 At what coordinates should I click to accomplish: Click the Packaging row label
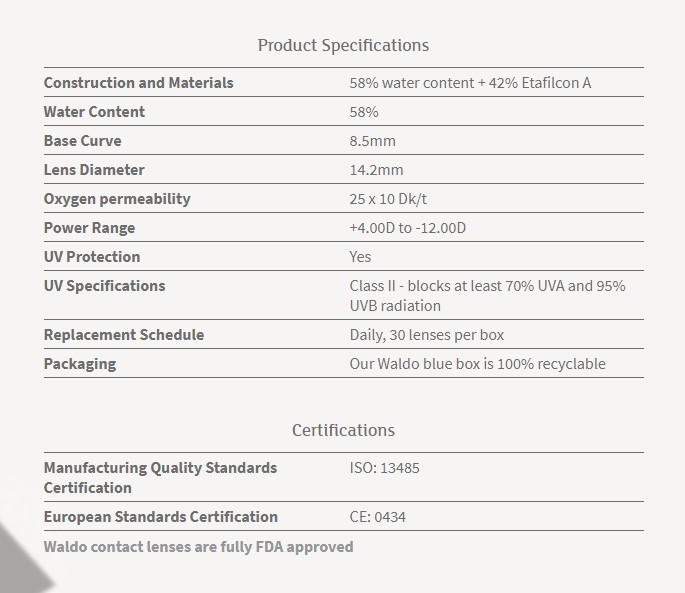pos(80,364)
